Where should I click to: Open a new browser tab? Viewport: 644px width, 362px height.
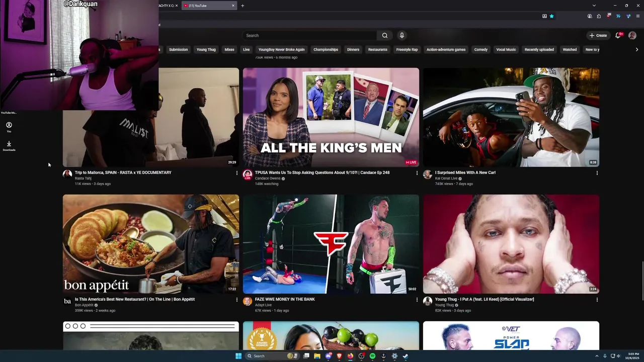243,6
